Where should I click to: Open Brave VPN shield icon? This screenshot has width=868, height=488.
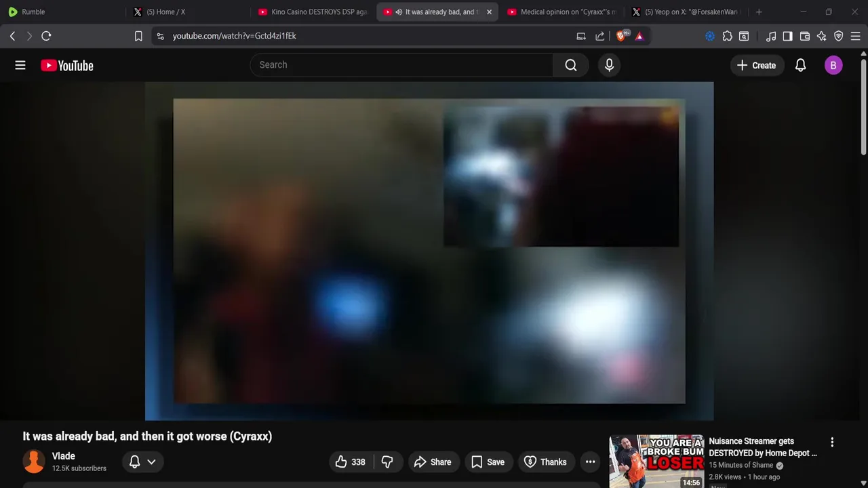click(x=839, y=36)
